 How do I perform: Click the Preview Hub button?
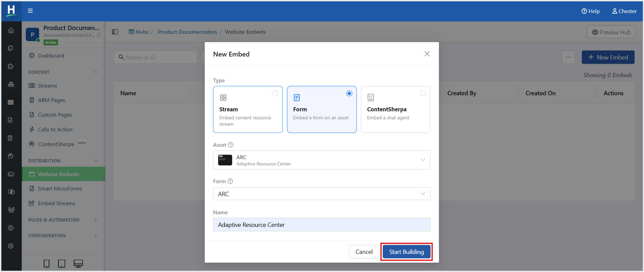coord(611,32)
